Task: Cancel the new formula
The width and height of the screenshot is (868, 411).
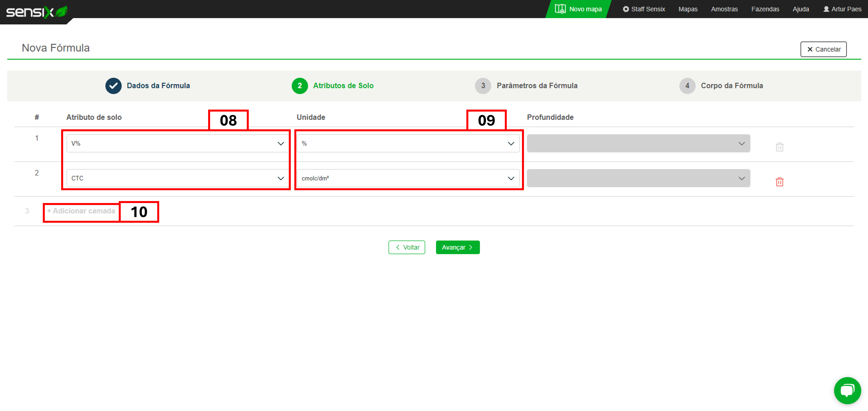Action: tap(823, 49)
